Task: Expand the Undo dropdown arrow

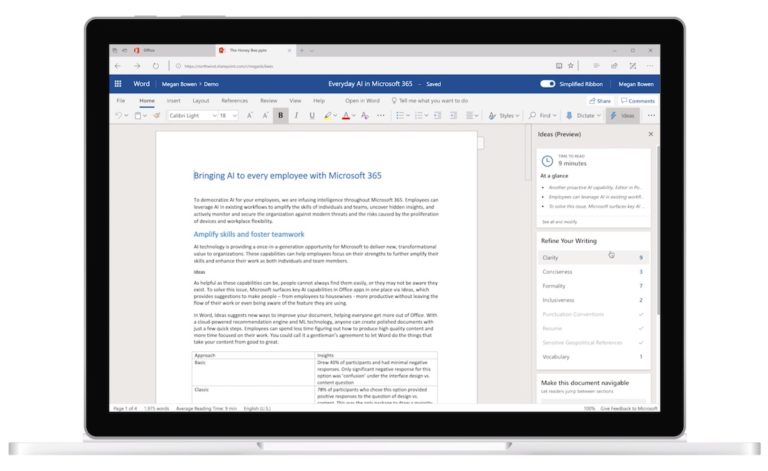Action: [126, 116]
